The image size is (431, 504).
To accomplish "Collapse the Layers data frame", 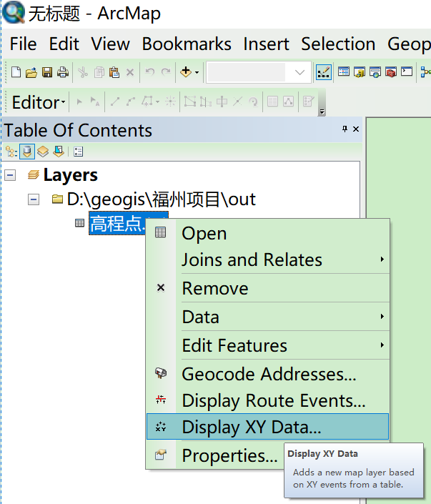I will coord(10,175).
